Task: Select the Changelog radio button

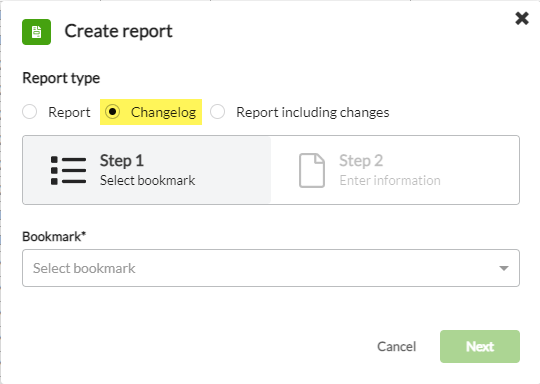Action: click(x=113, y=112)
